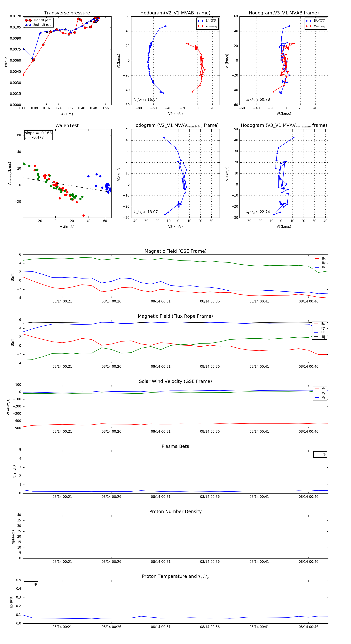The image size is (351, 644).
Task: Click the "slope = -0.163" text
Action: tap(38, 133)
